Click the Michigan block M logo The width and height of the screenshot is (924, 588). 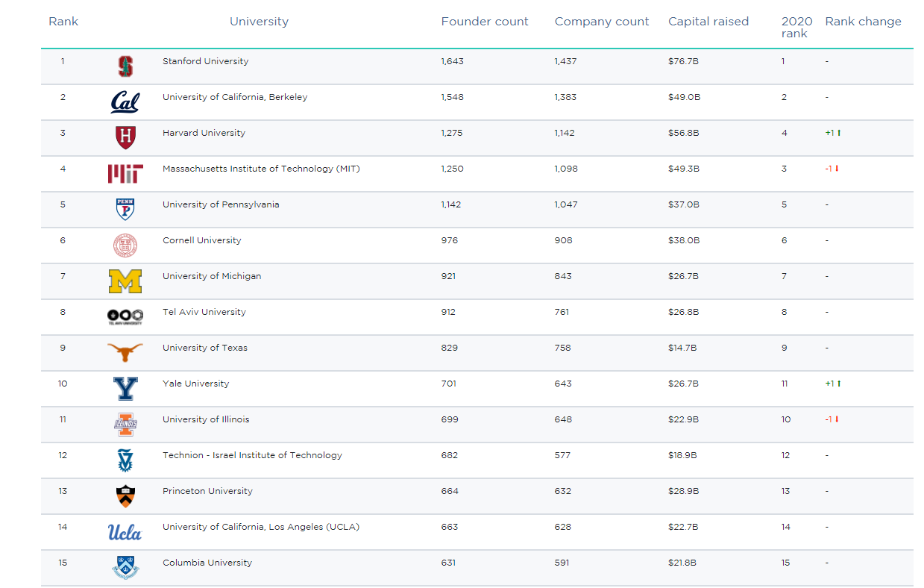click(125, 281)
